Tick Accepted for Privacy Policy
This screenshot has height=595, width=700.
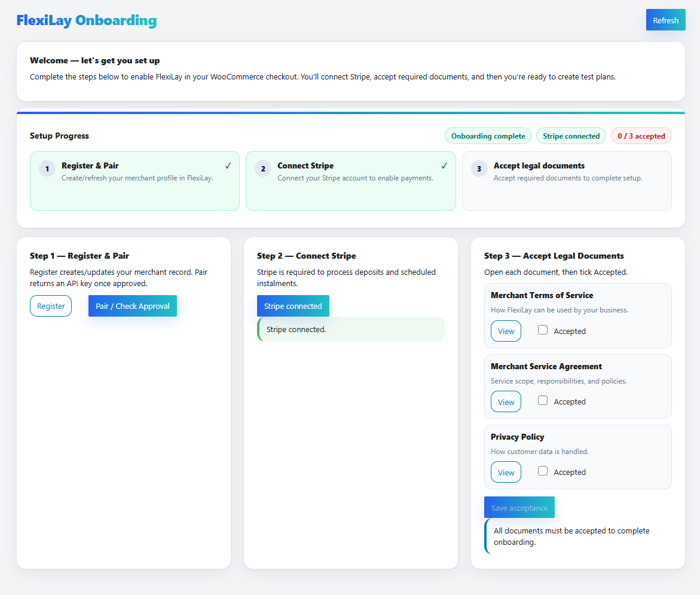click(x=543, y=471)
